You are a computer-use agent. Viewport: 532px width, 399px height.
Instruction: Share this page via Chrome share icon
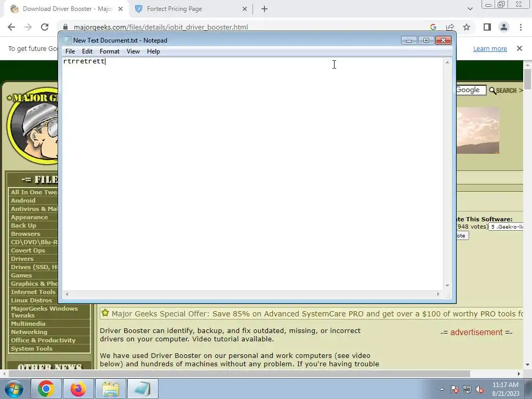pos(450,27)
